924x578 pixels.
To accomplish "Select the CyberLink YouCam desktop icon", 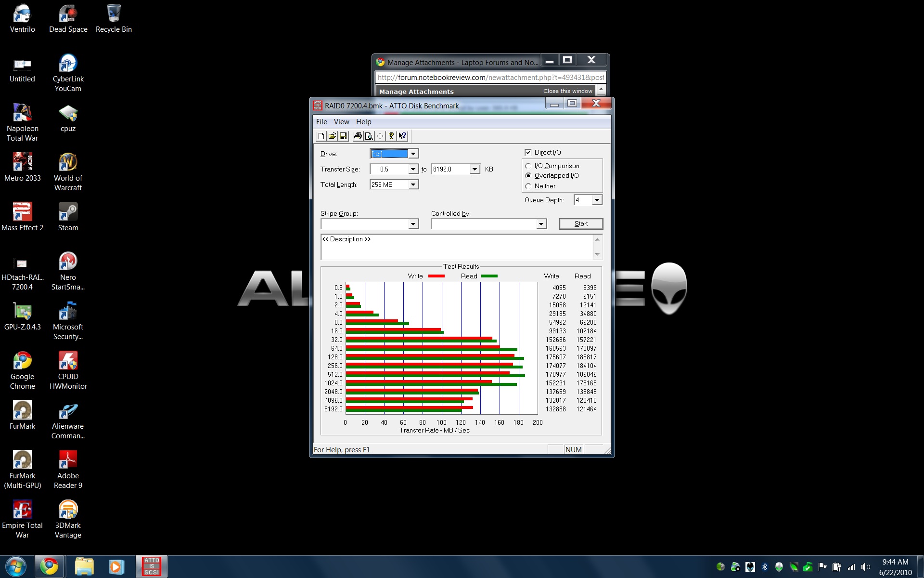I will coord(68,73).
